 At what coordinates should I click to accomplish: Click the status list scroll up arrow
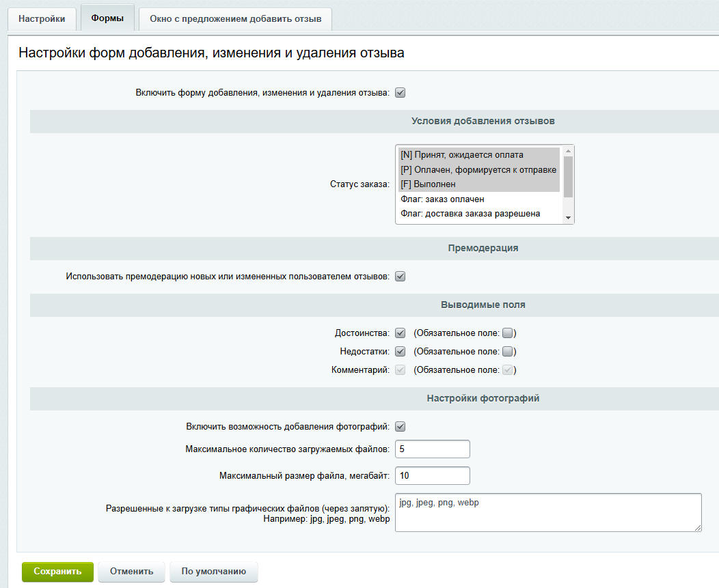tap(568, 151)
